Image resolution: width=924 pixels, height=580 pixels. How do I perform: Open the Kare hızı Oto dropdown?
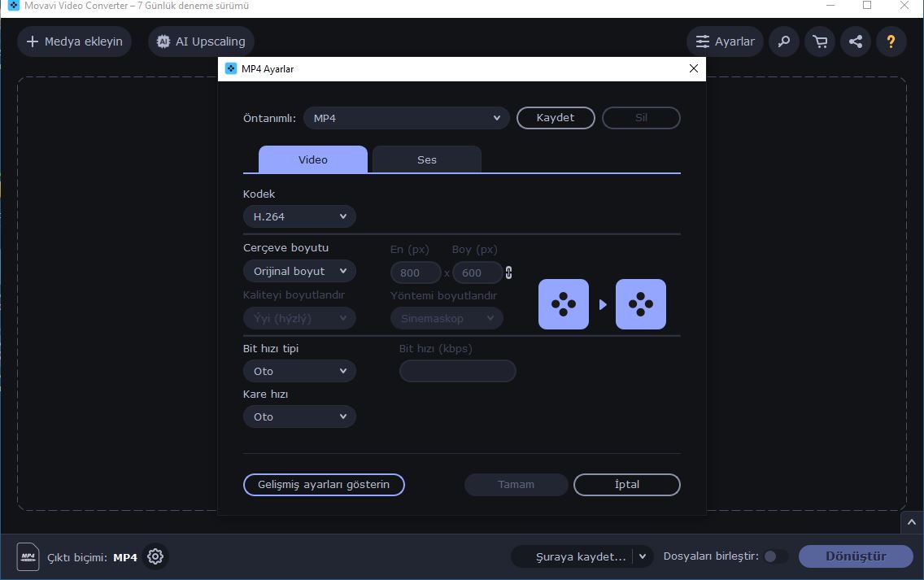[x=299, y=416]
